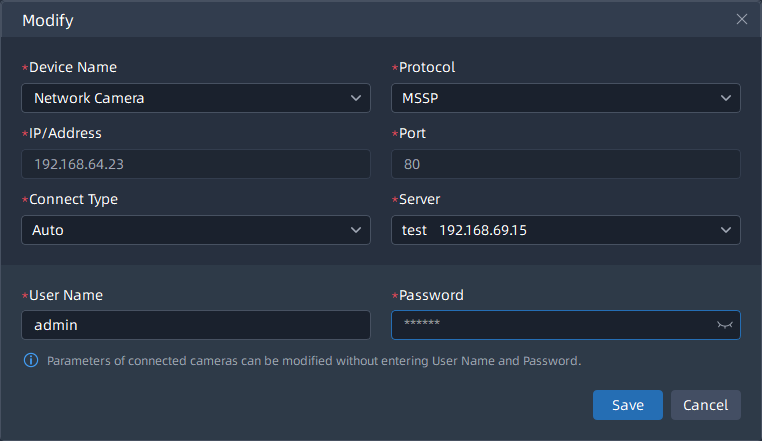Open the Connect Type dropdown set to Auto

pyautogui.click(x=195, y=230)
